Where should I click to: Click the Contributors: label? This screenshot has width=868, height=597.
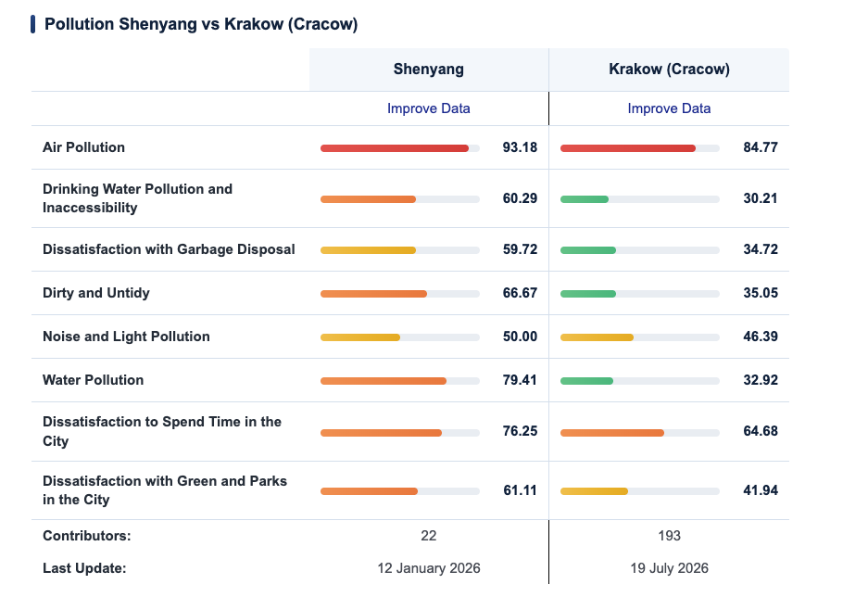87,536
